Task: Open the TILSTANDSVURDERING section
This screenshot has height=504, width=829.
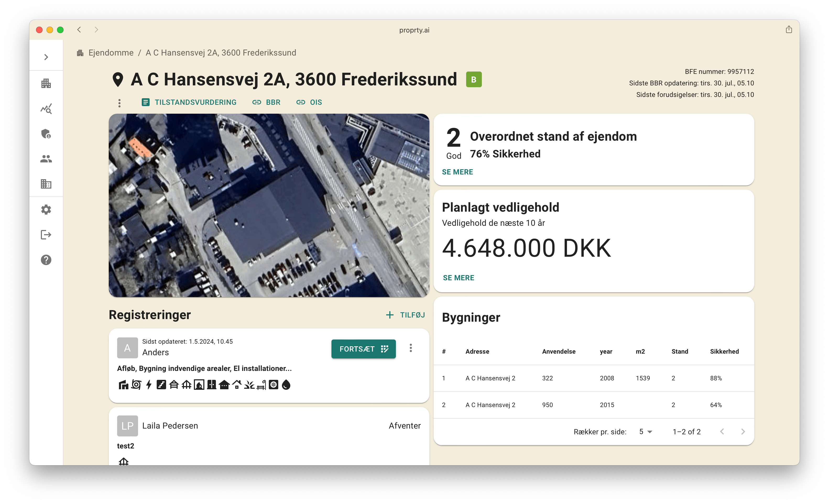Action: coord(189,102)
